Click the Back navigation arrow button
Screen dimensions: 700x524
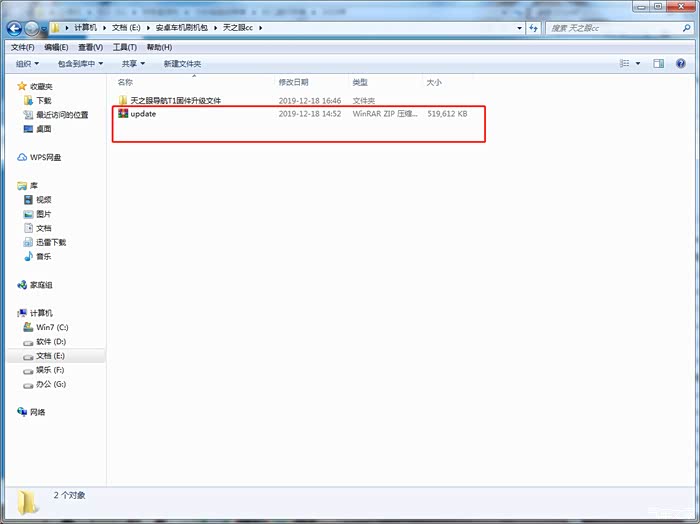pyautogui.click(x=14, y=29)
